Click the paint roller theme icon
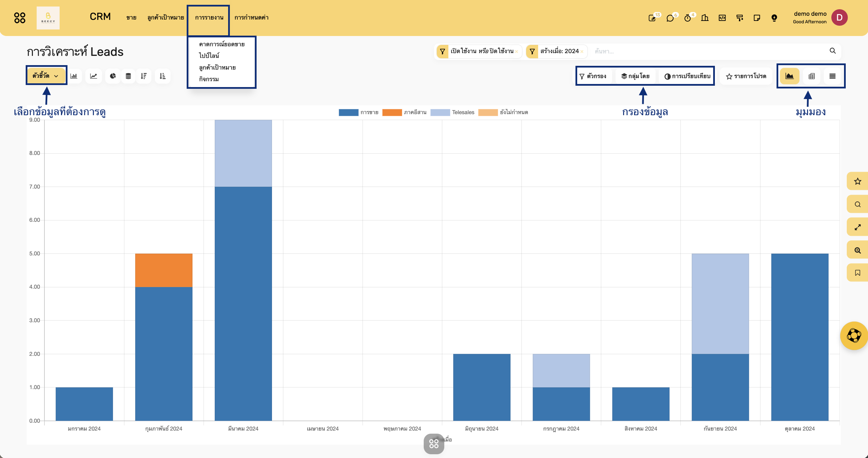This screenshot has width=868, height=458. [x=740, y=18]
